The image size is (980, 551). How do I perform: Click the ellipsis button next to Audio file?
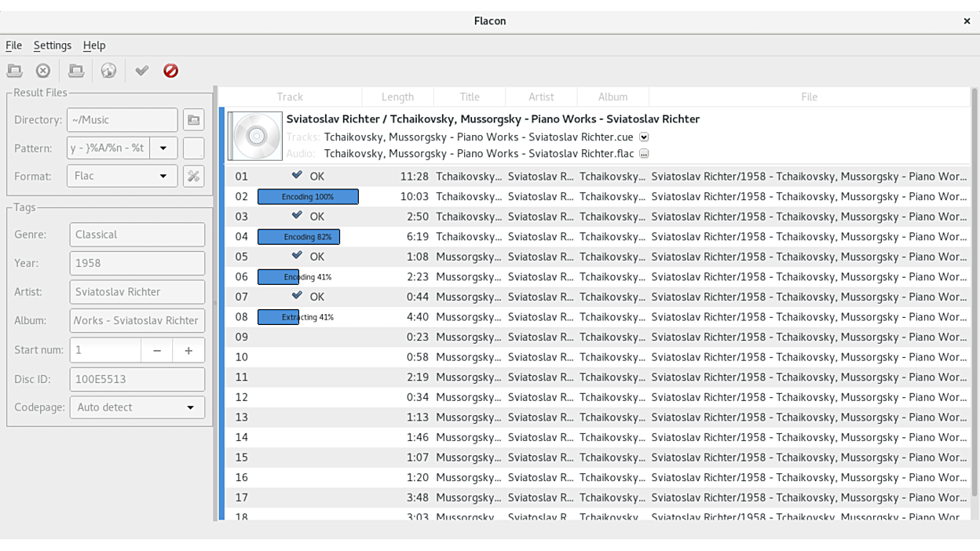point(644,154)
